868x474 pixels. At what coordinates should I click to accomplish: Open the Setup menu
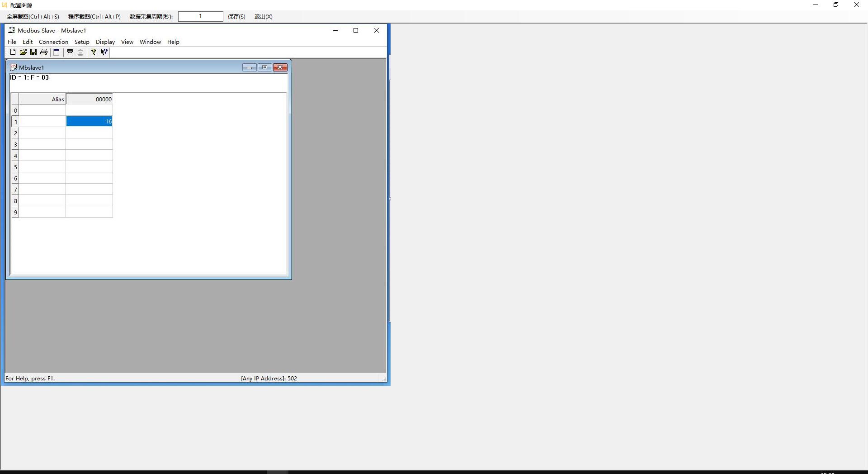(82, 42)
